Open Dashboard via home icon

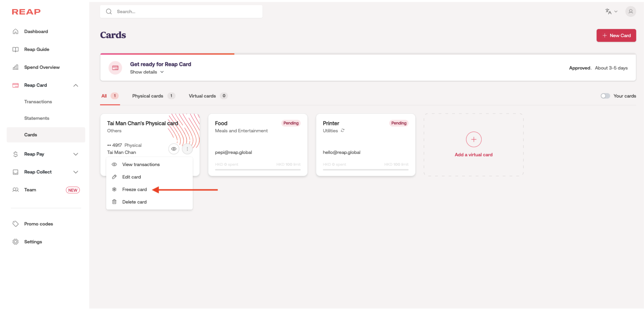[16, 31]
